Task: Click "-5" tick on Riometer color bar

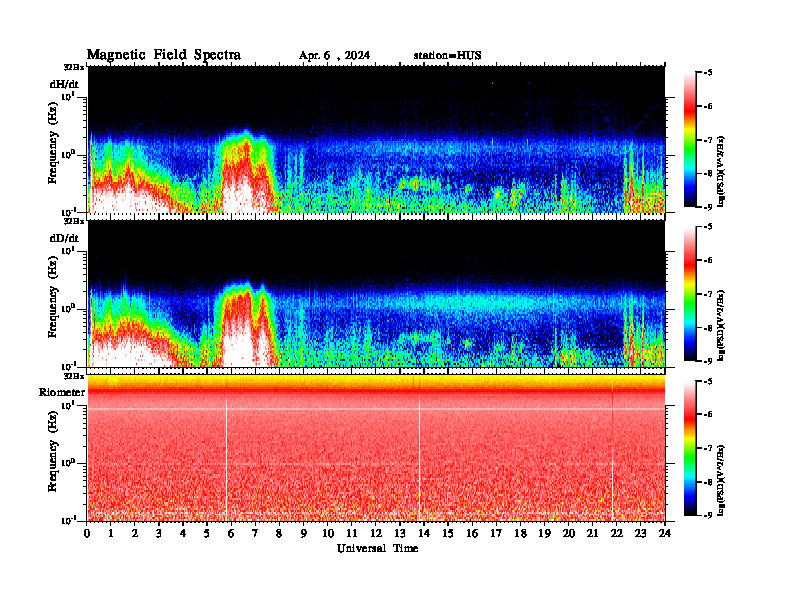Action: 708,381
